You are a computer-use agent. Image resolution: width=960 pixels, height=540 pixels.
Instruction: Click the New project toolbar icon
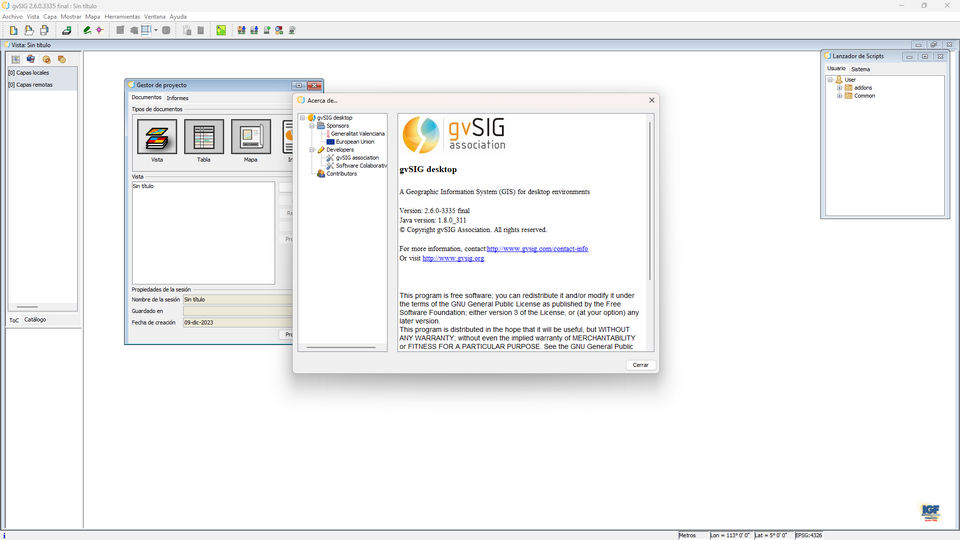[13, 30]
